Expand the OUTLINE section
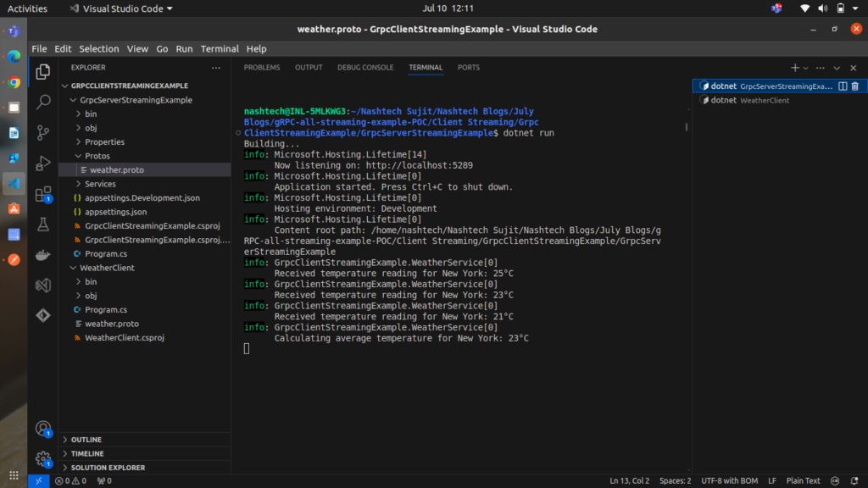 point(86,440)
